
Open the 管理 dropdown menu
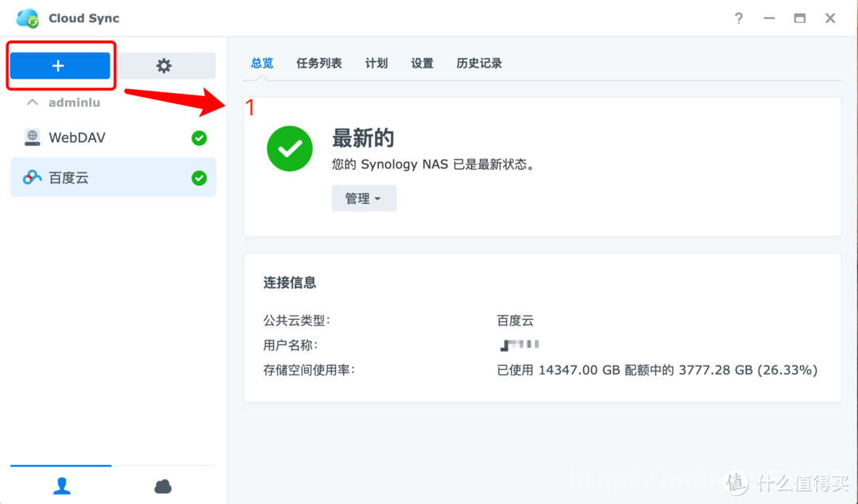[364, 198]
